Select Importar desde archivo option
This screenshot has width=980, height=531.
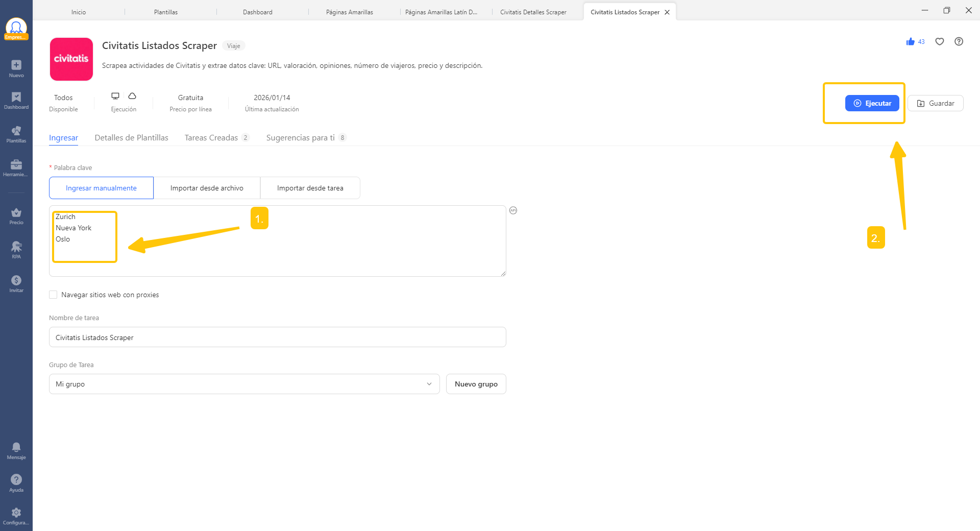click(x=207, y=188)
